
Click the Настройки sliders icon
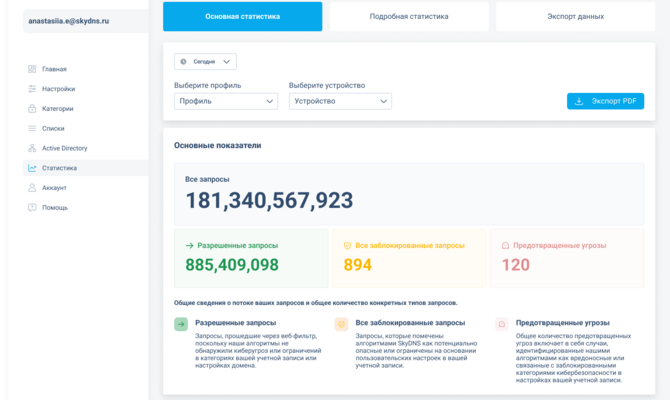32,89
